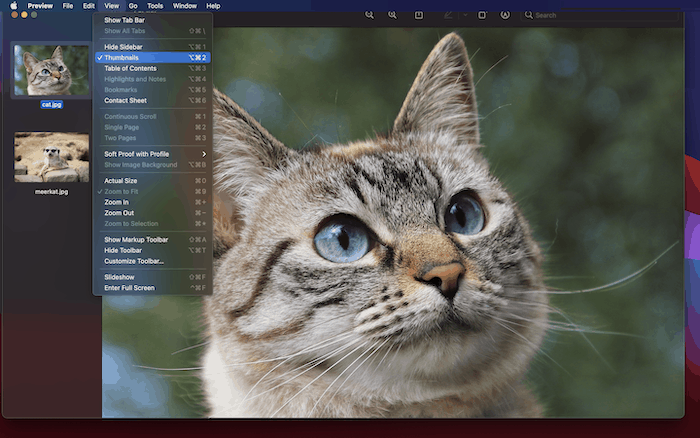Image resolution: width=700 pixels, height=438 pixels.
Task: Open the Edit menu
Action: [x=88, y=6]
